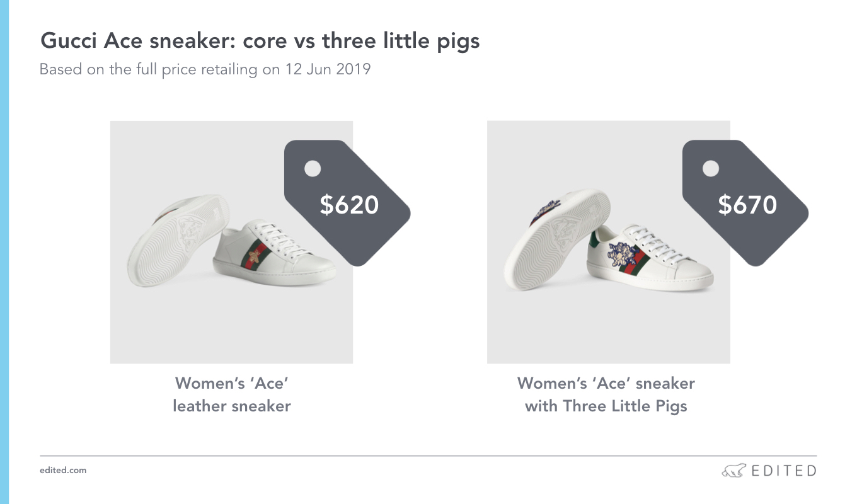The height and width of the screenshot is (504, 857).
Task: Click the subtitle about full price retailing
Action: [x=205, y=69]
